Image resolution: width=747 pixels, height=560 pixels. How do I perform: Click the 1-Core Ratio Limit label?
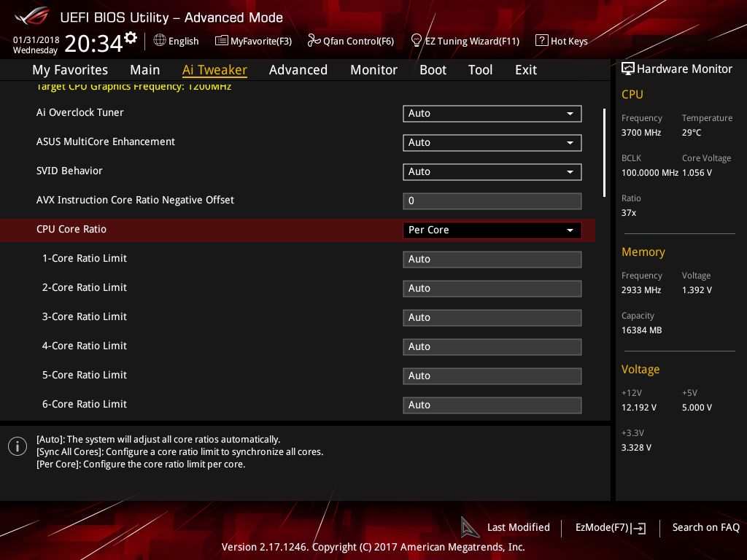pos(85,258)
